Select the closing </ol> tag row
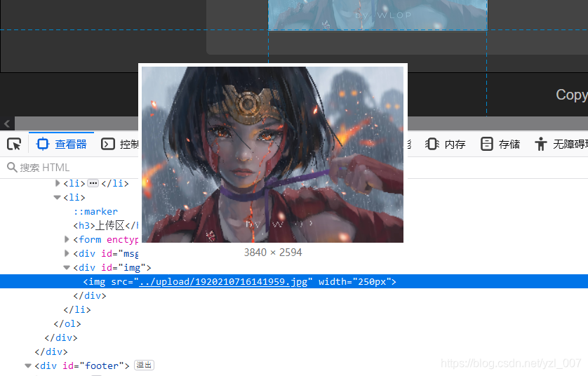 point(67,324)
